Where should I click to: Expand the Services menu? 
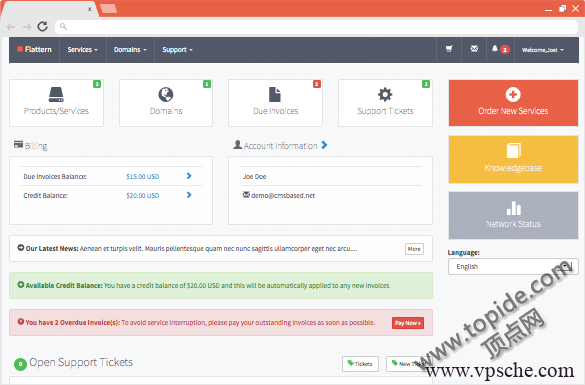pyautogui.click(x=82, y=50)
